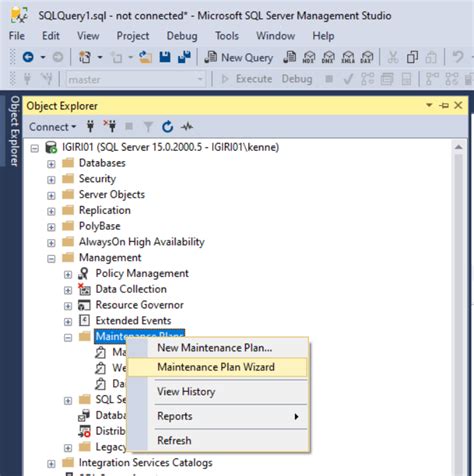Click the navigate Back toolbar arrow

28,57
